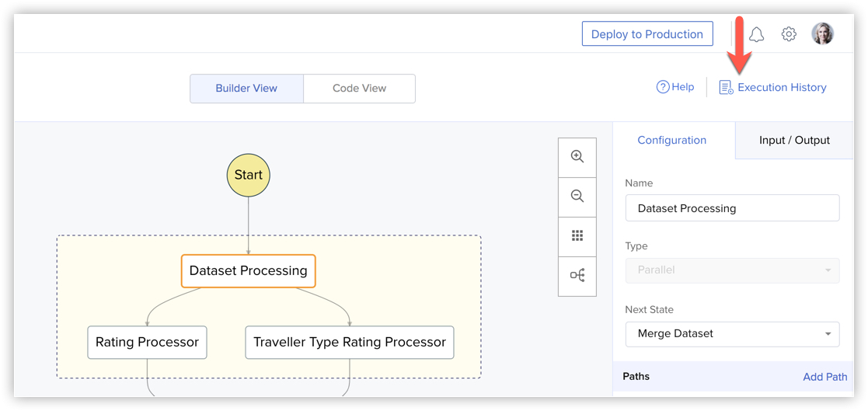The image size is (868, 411).
Task: Open the notifications bell
Action: coord(756,34)
